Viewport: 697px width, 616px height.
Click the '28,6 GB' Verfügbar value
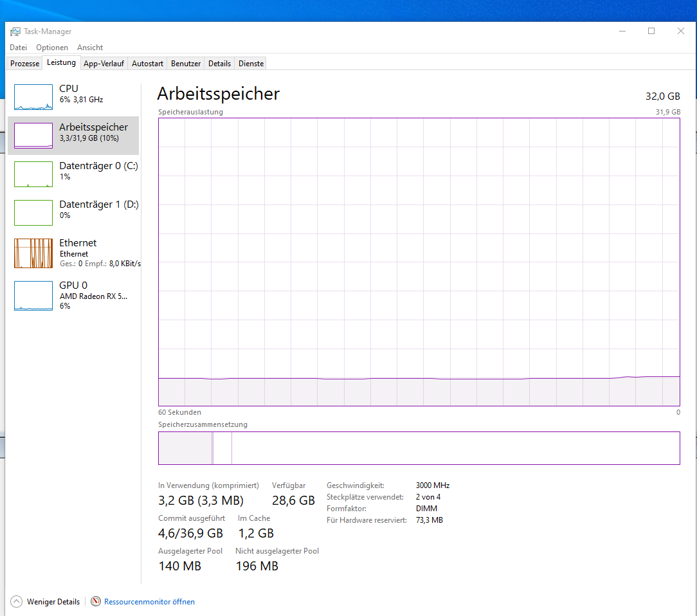293,500
